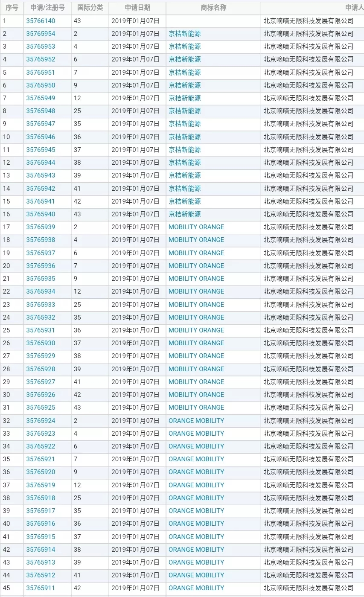
Task: Open ORANGE MOBILITY trademark for application 35765918
Action: pyautogui.click(x=196, y=498)
